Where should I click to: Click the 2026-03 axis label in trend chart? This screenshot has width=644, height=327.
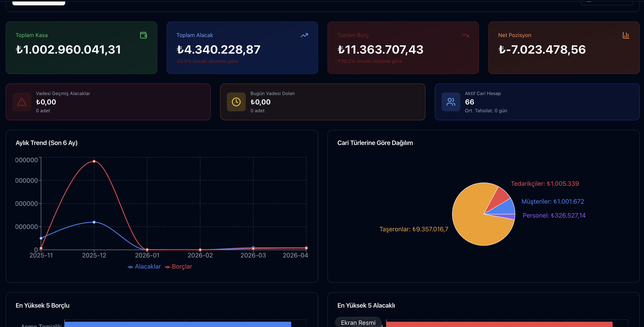[253, 255]
